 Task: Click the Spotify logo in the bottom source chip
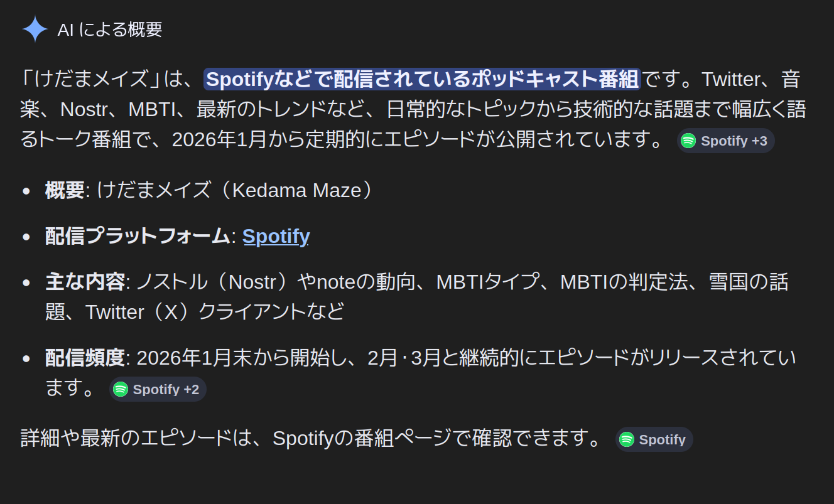[x=626, y=439]
